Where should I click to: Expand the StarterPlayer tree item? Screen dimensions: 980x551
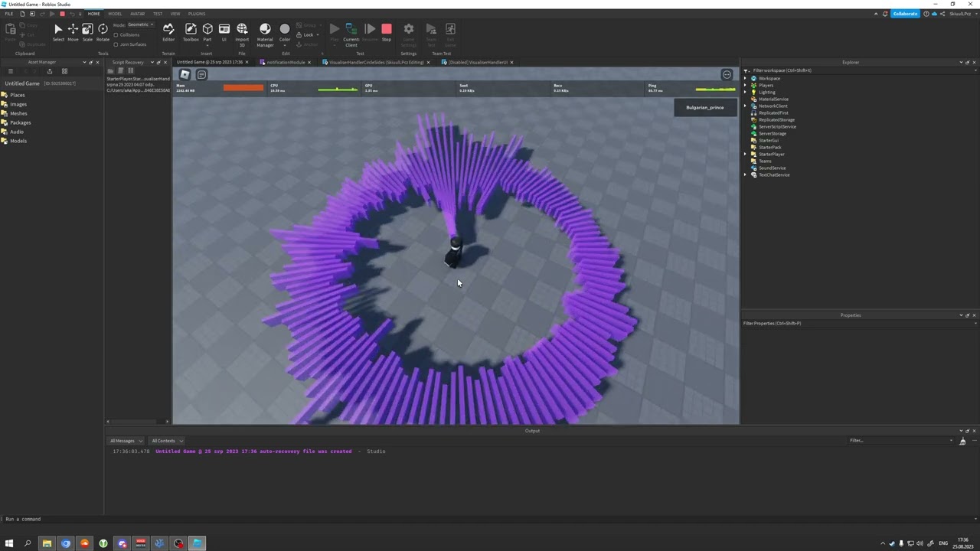coord(746,154)
